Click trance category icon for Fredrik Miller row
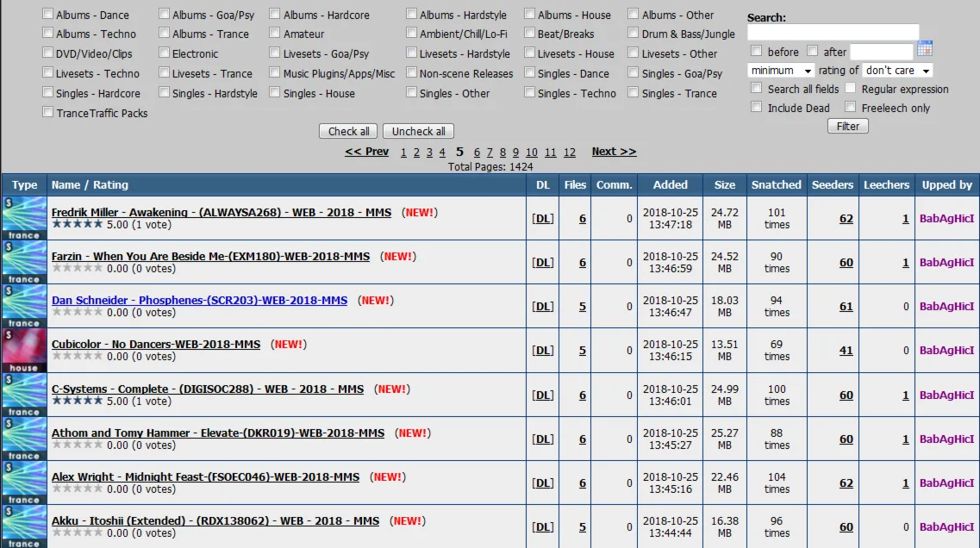 (24, 218)
